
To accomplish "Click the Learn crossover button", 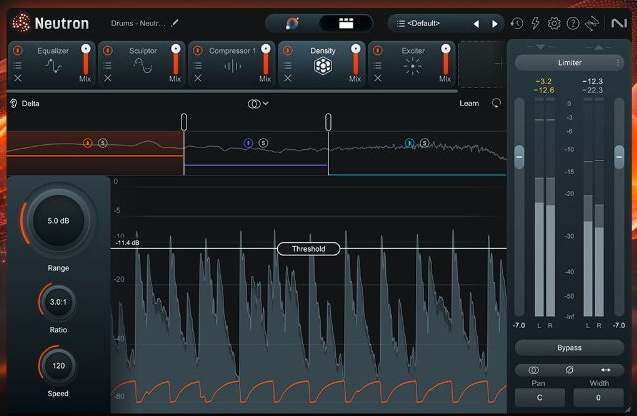I will coord(469,103).
